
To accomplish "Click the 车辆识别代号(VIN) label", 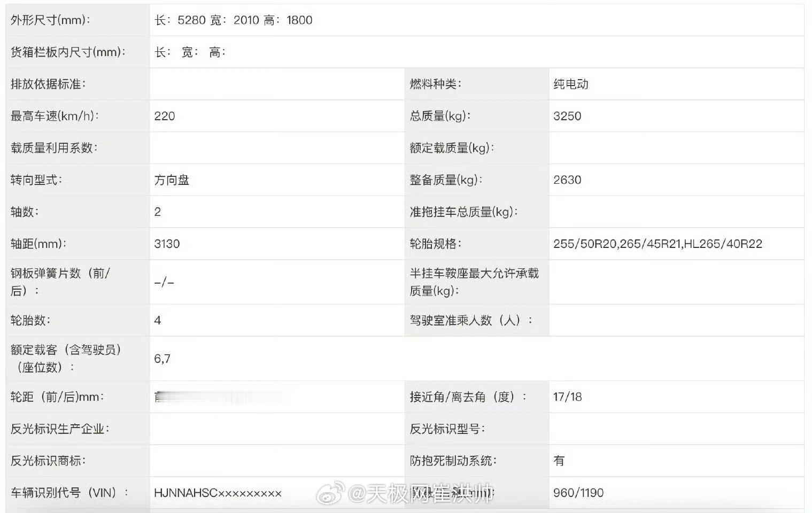I will click(69, 493).
